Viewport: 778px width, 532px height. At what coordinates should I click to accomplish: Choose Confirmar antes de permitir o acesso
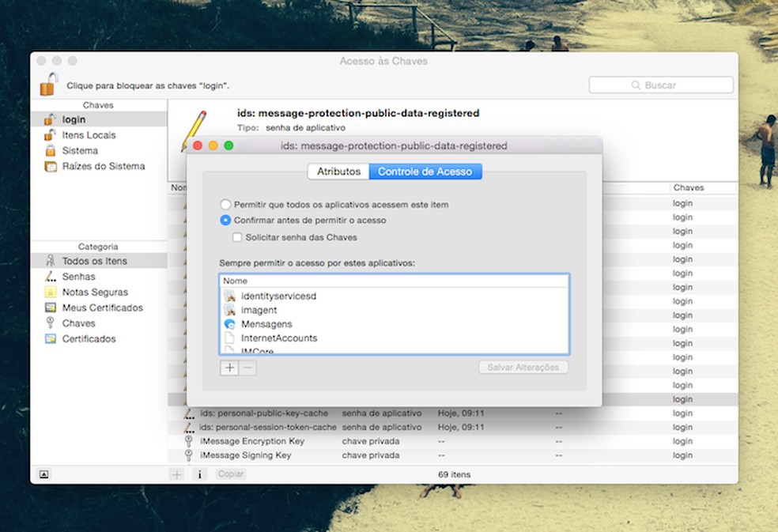tap(225, 220)
